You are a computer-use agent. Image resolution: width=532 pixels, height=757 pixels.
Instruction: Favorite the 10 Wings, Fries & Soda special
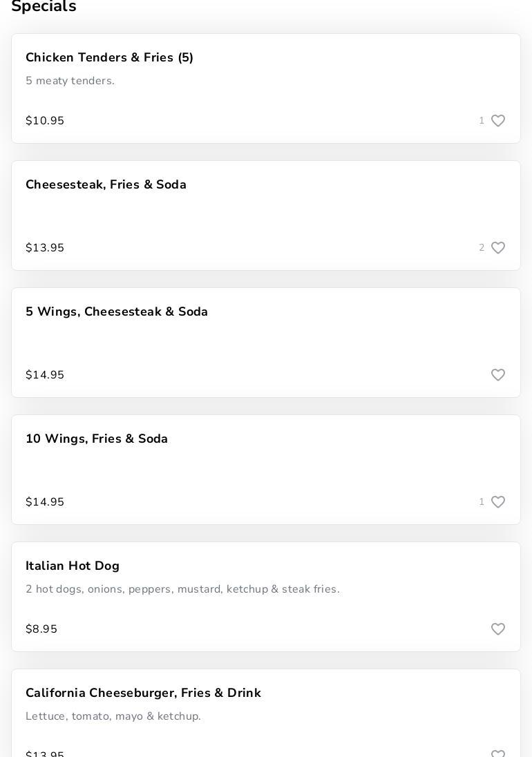tap(497, 502)
